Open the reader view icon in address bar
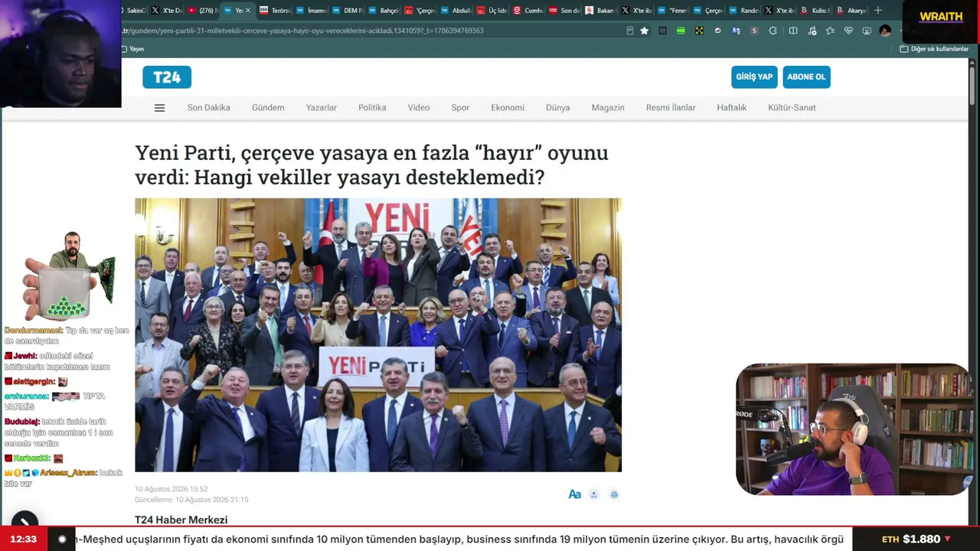 [630, 31]
